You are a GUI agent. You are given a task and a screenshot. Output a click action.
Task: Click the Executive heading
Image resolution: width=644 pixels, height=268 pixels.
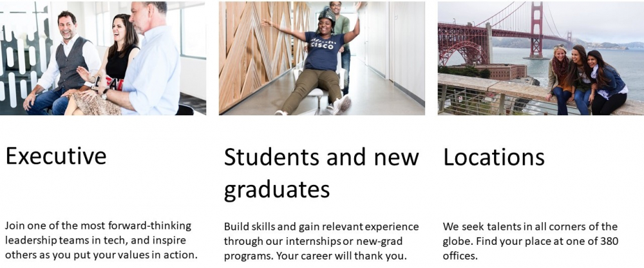(x=56, y=156)
